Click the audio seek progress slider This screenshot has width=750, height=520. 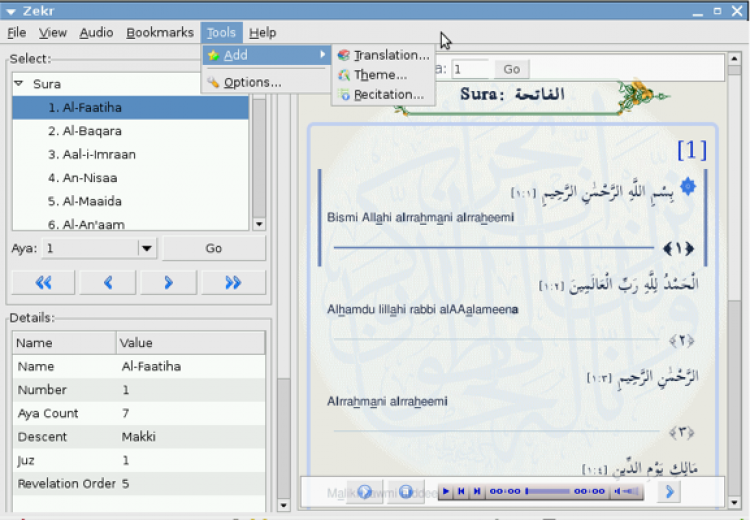click(x=547, y=491)
